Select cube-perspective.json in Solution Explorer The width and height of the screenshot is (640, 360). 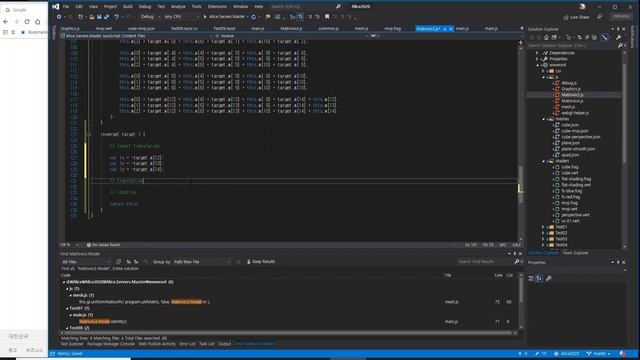pos(580,137)
